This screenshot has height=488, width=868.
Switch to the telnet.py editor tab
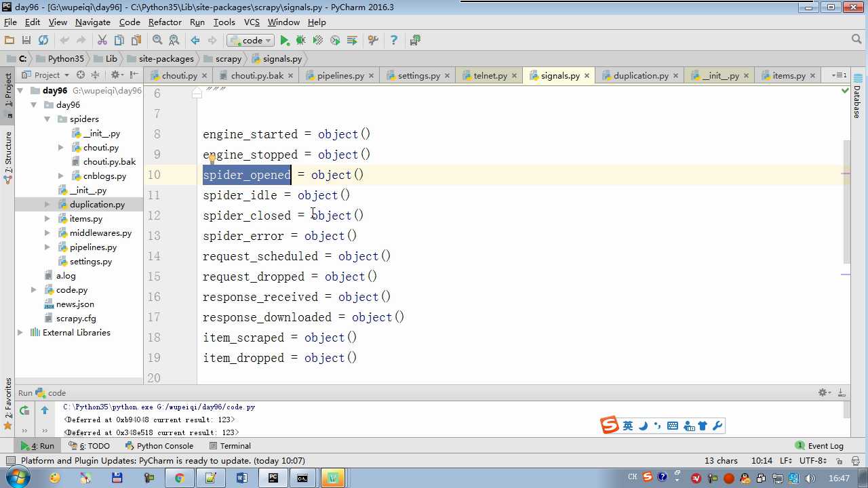(490, 76)
